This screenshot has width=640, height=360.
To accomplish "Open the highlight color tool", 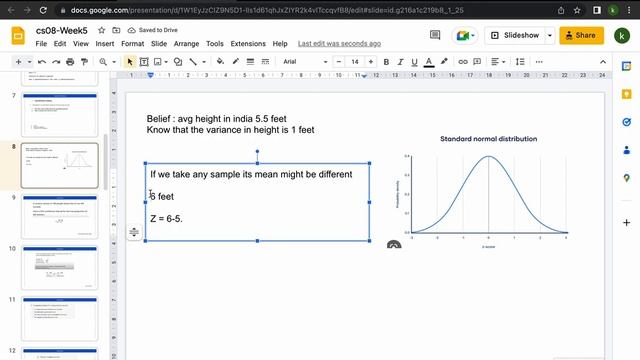I will click(x=444, y=62).
